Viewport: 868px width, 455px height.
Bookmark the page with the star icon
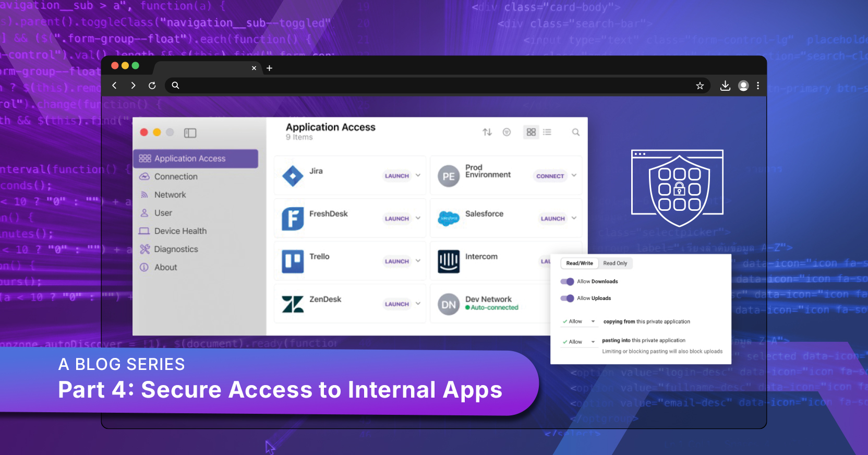pyautogui.click(x=700, y=86)
